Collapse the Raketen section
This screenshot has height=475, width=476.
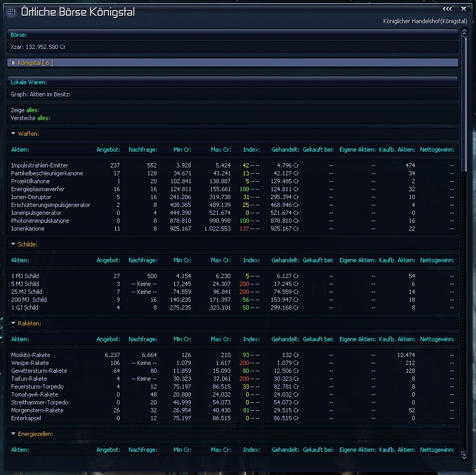pyautogui.click(x=13, y=323)
